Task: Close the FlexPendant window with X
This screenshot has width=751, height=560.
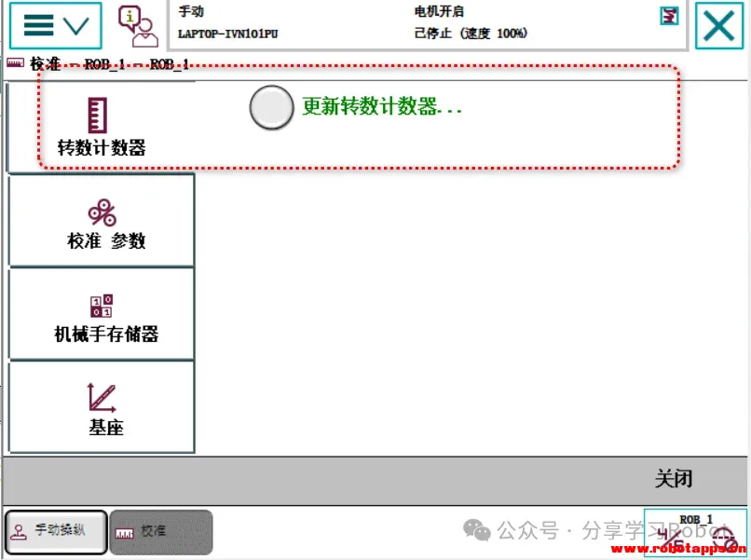Action: pos(719,25)
